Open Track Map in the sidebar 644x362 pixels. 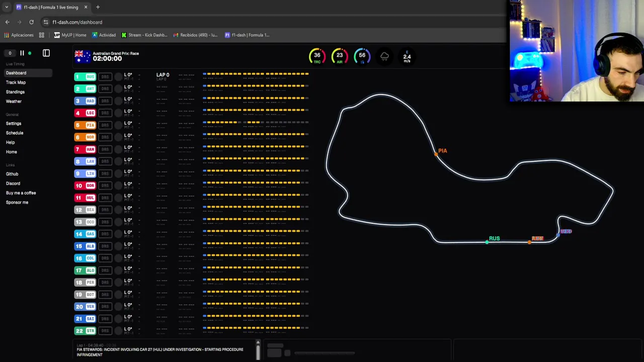coord(16,82)
